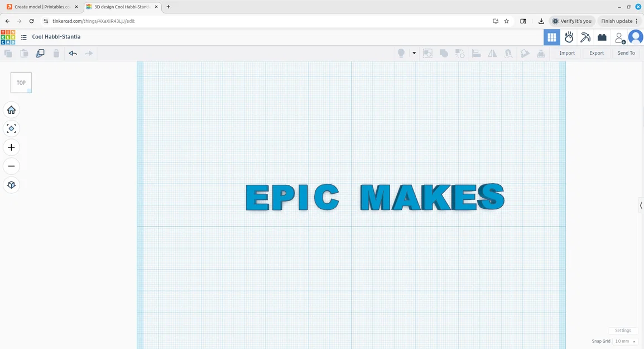The width and height of the screenshot is (644, 349).
Task: Click the Mirror tool icon
Action: click(x=492, y=54)
